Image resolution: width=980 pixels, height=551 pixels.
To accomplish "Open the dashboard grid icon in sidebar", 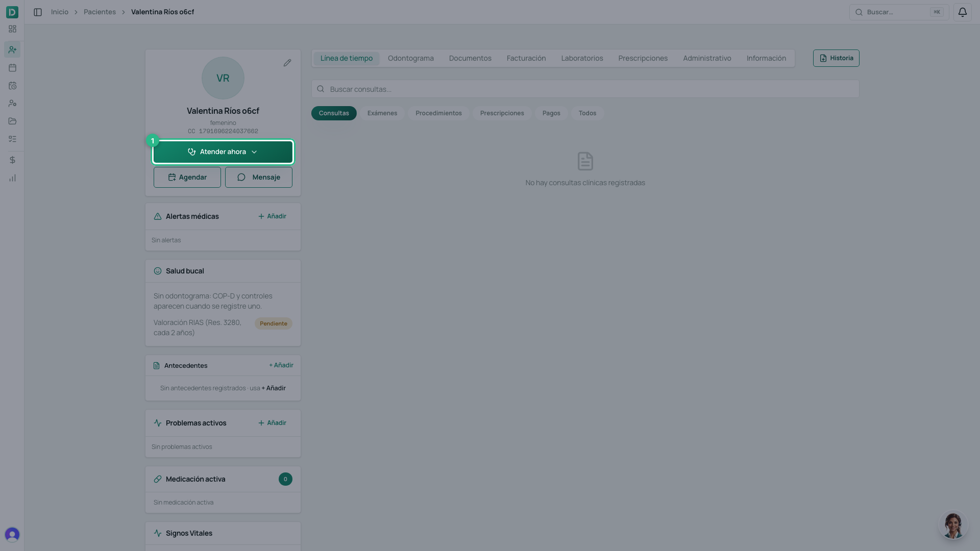I will (x=12, y=29).
